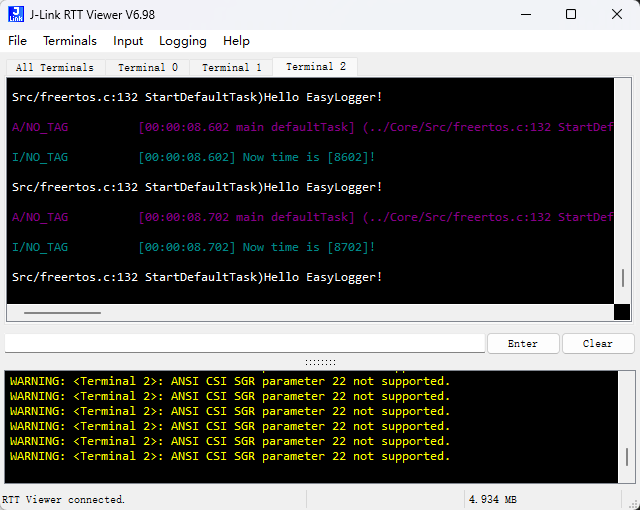Screen dimensions: 640x510
Task: Open the File menu
Action: 18,41
